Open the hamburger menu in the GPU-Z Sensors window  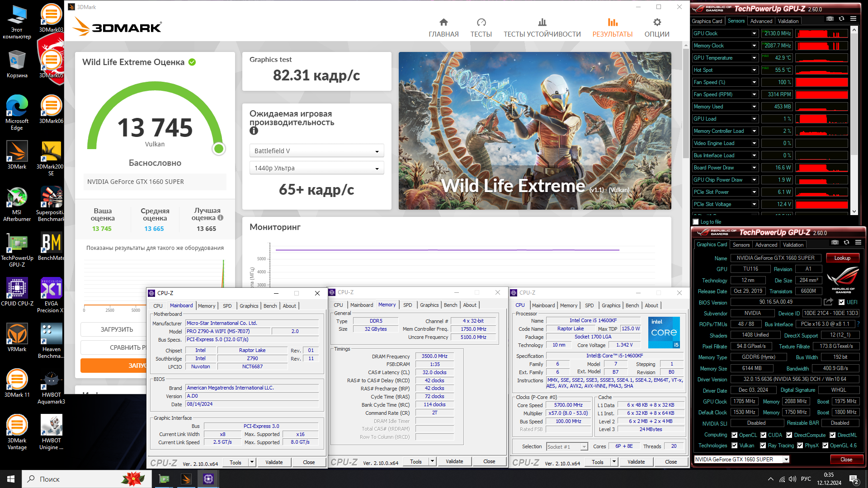(x=853, y=19)
